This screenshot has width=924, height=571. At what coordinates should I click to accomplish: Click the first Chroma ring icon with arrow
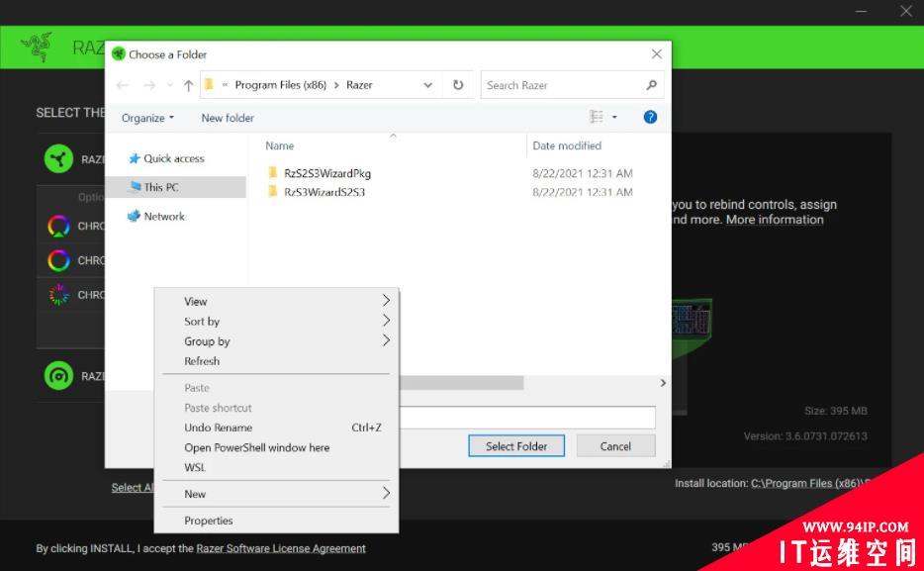pos(58,226)
